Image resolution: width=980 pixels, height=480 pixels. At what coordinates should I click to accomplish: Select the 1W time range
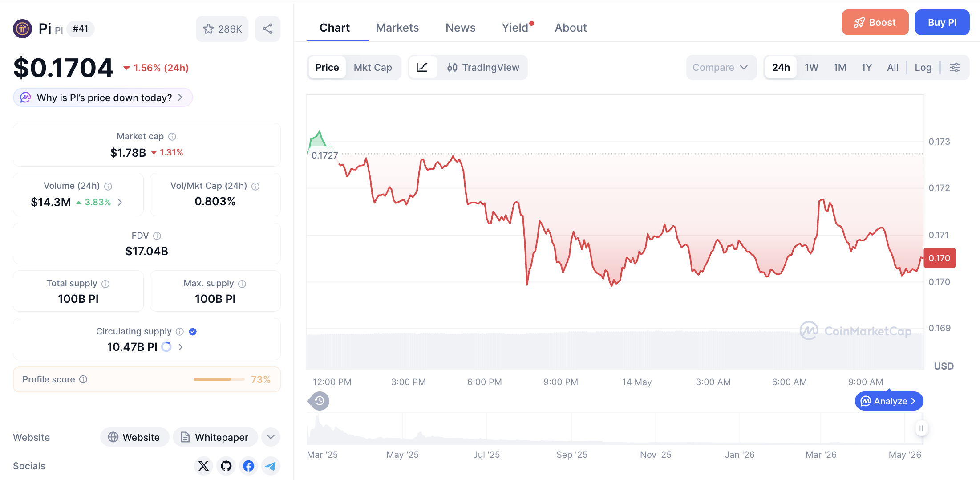(811, 67)
